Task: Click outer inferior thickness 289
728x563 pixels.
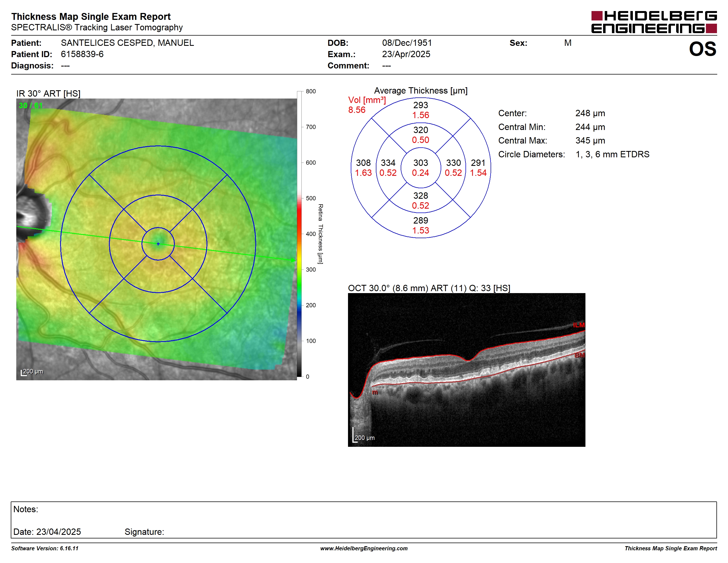Action: (421, 221)
